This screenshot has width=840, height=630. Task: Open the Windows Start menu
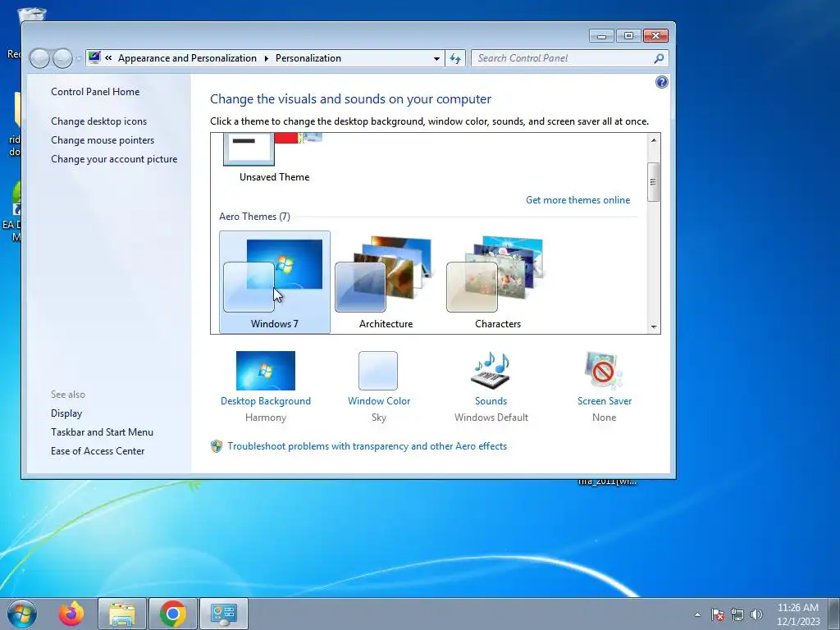[x=22, y=614]
